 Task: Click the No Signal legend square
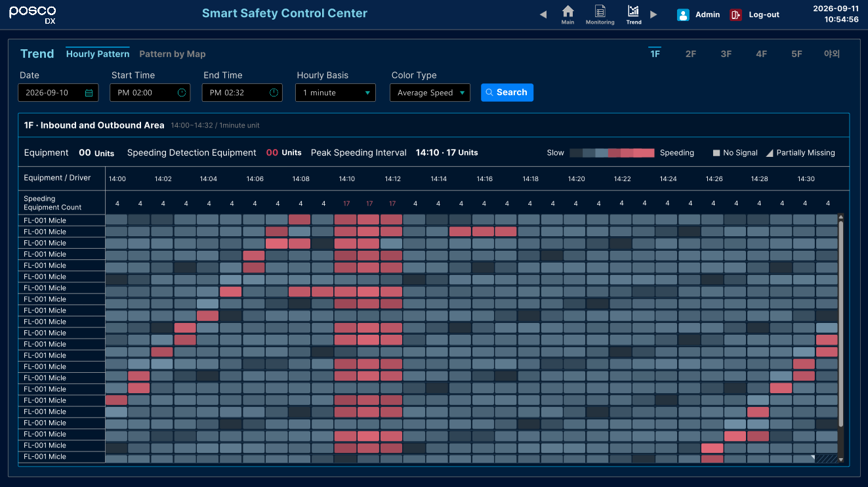pos(716,153)
